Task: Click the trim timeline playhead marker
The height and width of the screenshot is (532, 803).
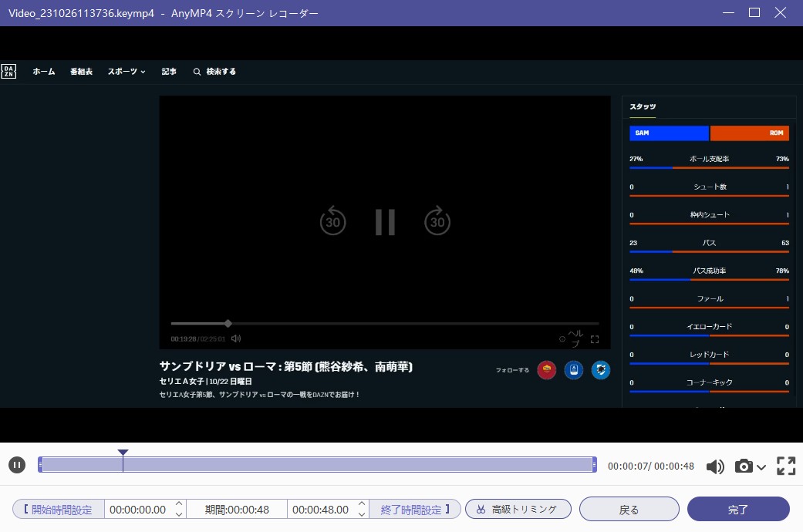Action: coord(123,453)
